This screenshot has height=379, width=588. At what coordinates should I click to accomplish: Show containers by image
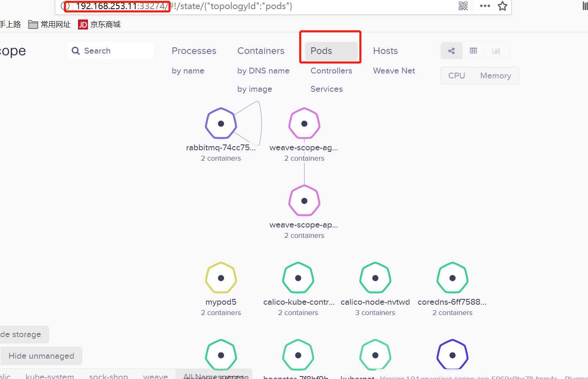point(255,89)
